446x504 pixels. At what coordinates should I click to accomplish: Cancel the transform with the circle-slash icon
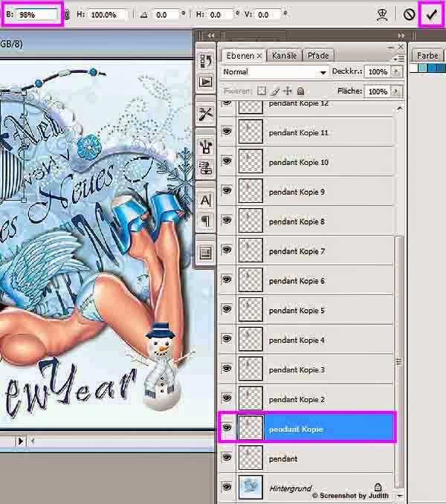point(409,14)
